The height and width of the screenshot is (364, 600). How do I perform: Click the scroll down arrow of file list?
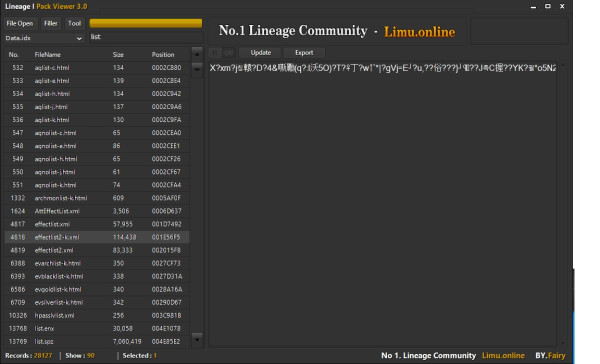[197, 339]
